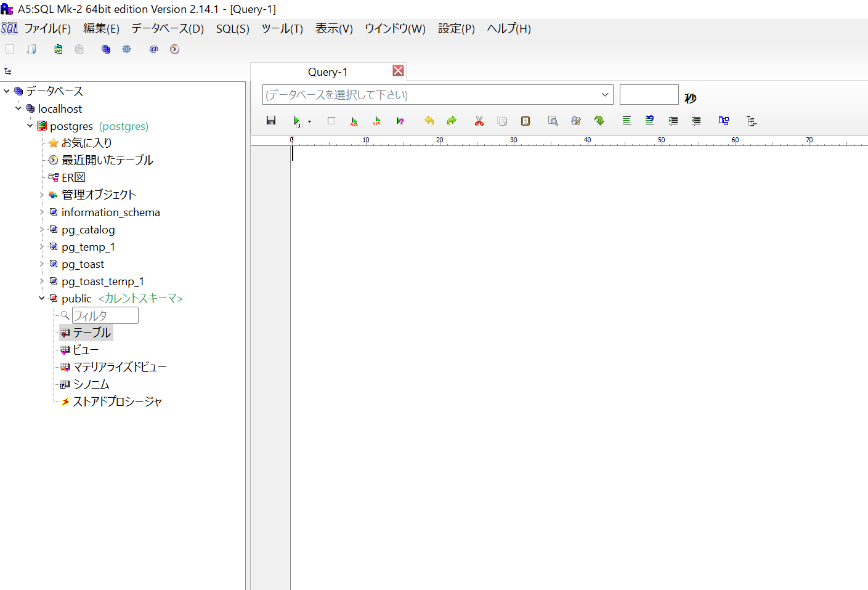Click the new document icon in main toolbar

9,49
